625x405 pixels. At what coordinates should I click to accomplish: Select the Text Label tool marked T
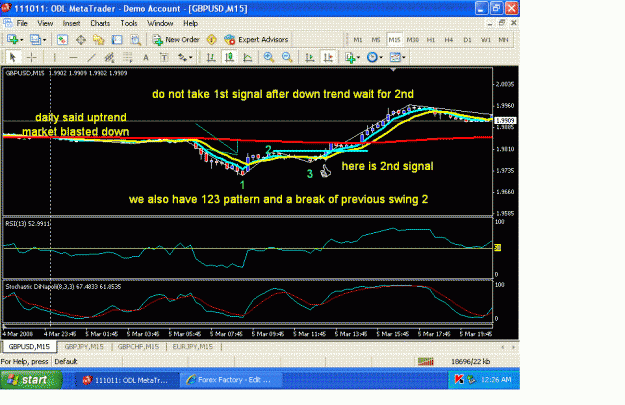[164, 57]
